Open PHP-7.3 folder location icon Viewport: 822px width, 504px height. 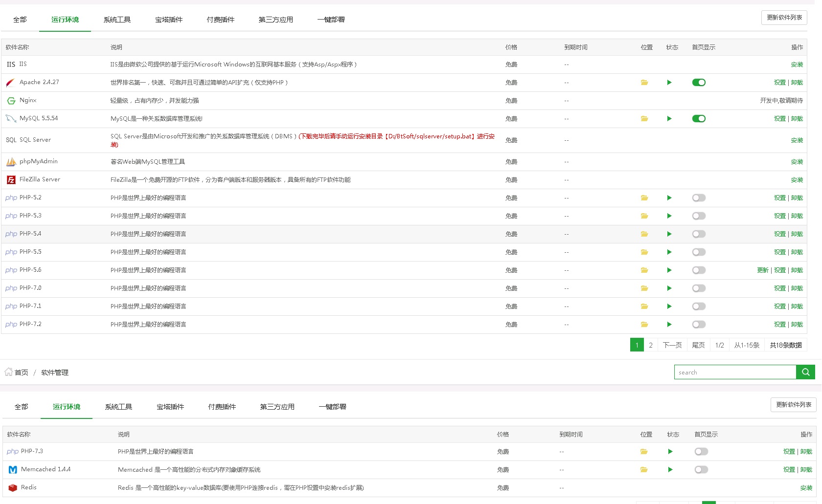(x=644, y=452)
